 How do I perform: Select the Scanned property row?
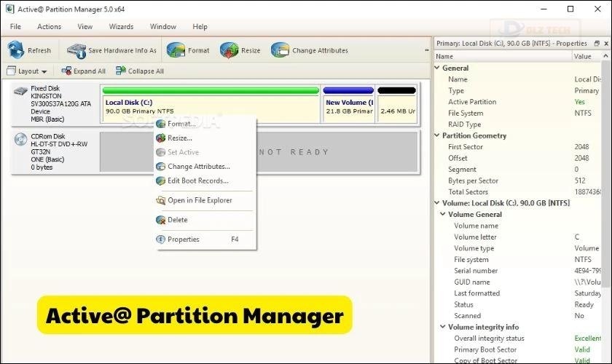517,316
